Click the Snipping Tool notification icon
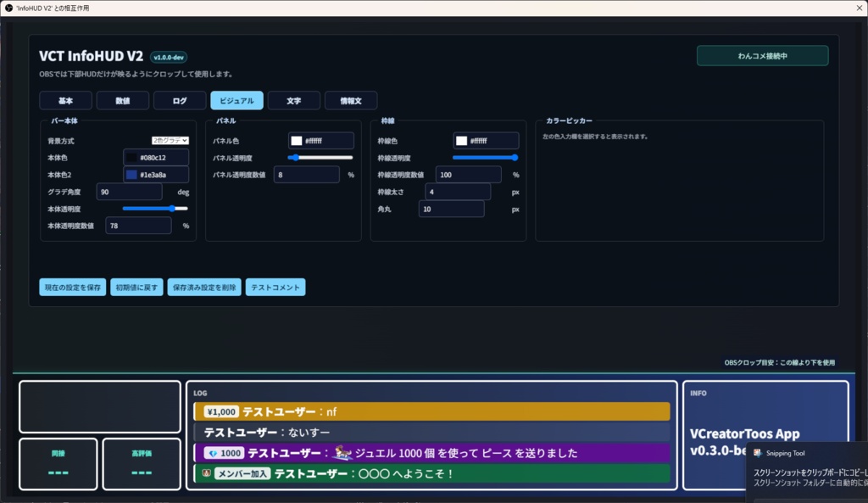Image resolution: width=868 pixels, height=503 pixels. (757, 453)
